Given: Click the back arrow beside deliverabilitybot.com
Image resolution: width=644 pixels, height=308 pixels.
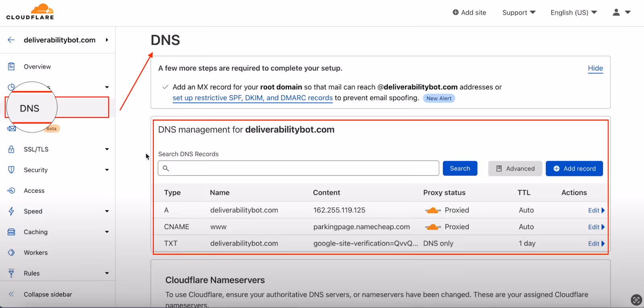Looking at the screenshot, I should coord(11,40).
